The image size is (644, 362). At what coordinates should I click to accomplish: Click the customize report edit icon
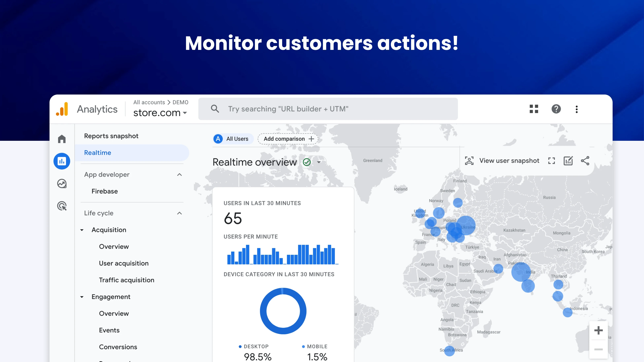pos(568,161)
